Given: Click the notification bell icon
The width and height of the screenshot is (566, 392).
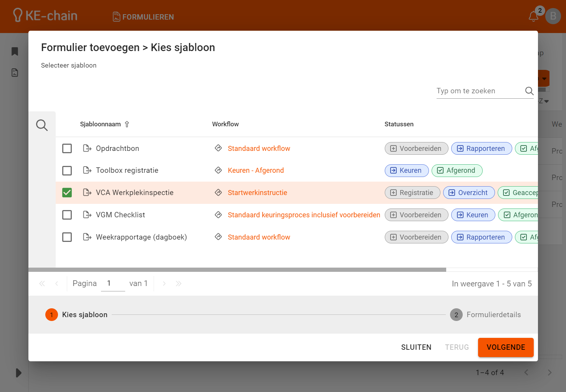Looking at the screenshot, I should (533, 16).
